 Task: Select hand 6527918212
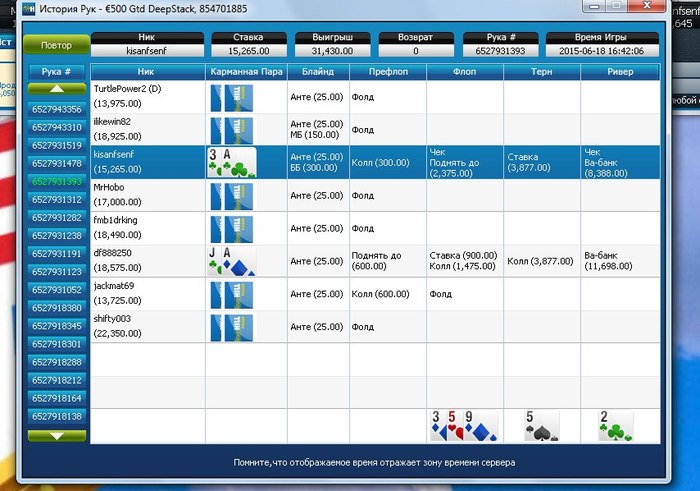click(57, 380)
